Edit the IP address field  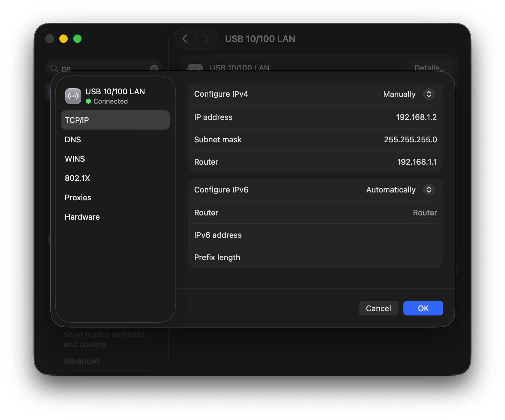[416, 117]
